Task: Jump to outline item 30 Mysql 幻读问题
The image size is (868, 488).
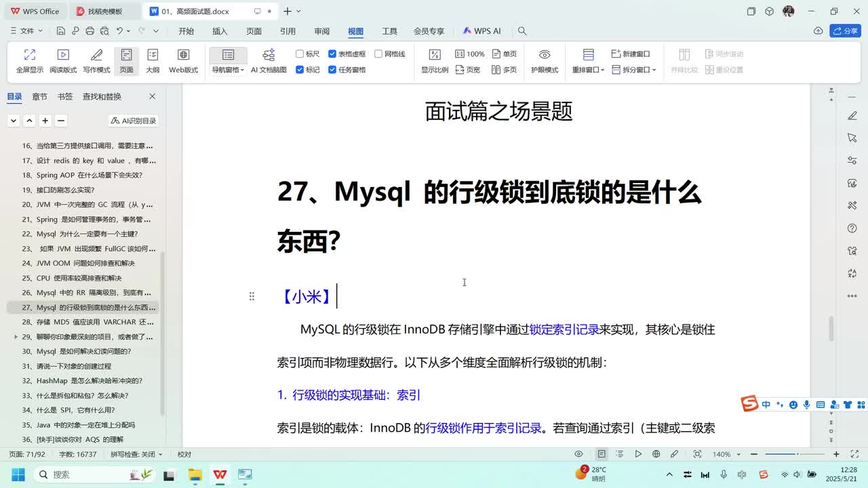Action: click(x=77, y=351)
